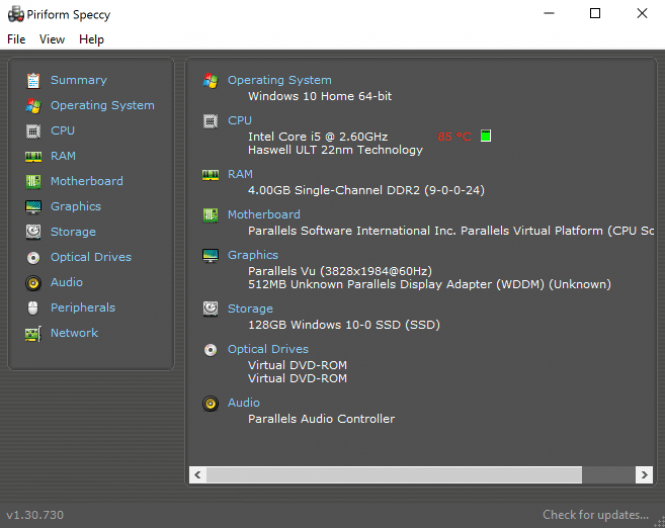Screen dimensions: 665x528
Task: Click the CPU heading link in summary
Action: [x=240, y=120]
